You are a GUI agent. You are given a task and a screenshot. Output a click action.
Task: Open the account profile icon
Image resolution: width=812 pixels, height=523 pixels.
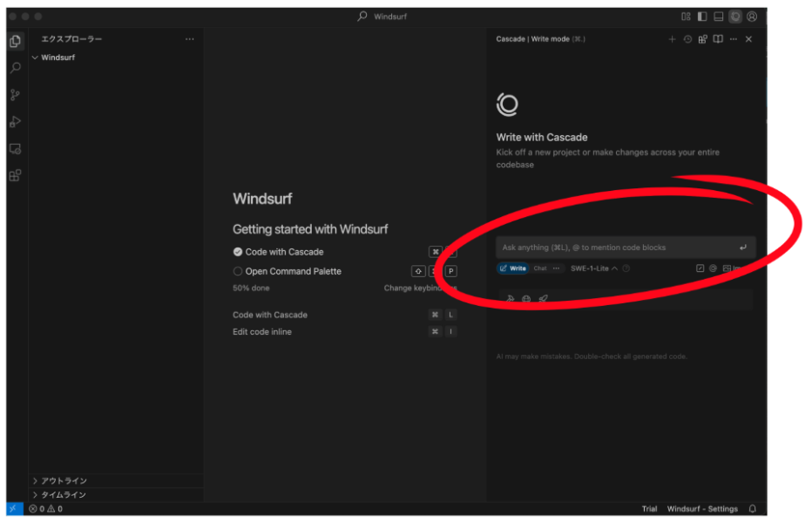(x=752, y=17)
